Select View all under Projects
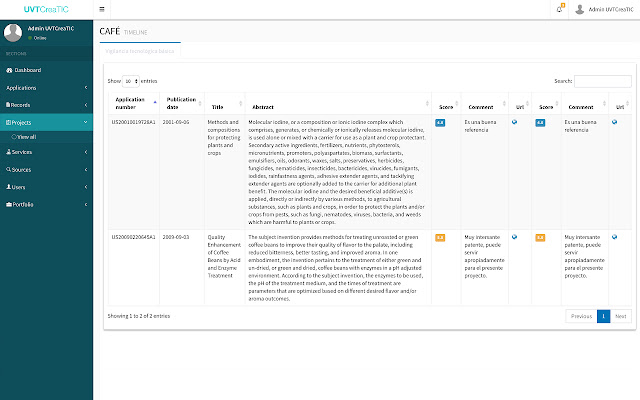 [x=26, y=136]
